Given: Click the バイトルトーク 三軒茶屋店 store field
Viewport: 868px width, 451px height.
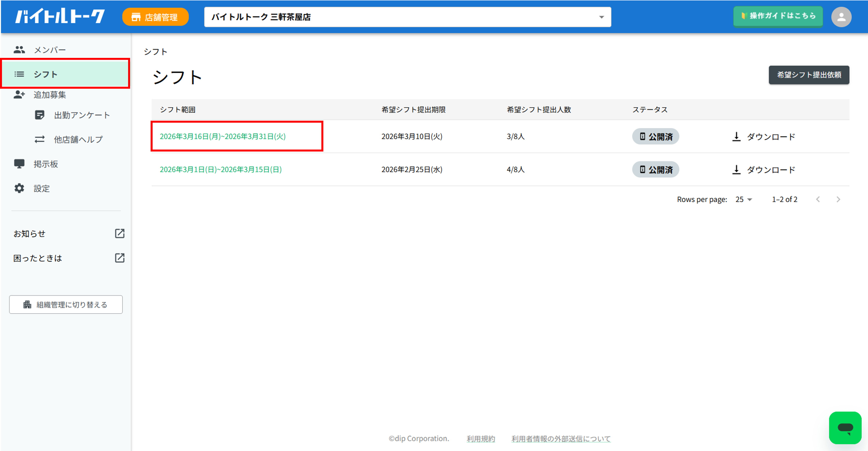Looking at the screenshot, I should (407, 17).
